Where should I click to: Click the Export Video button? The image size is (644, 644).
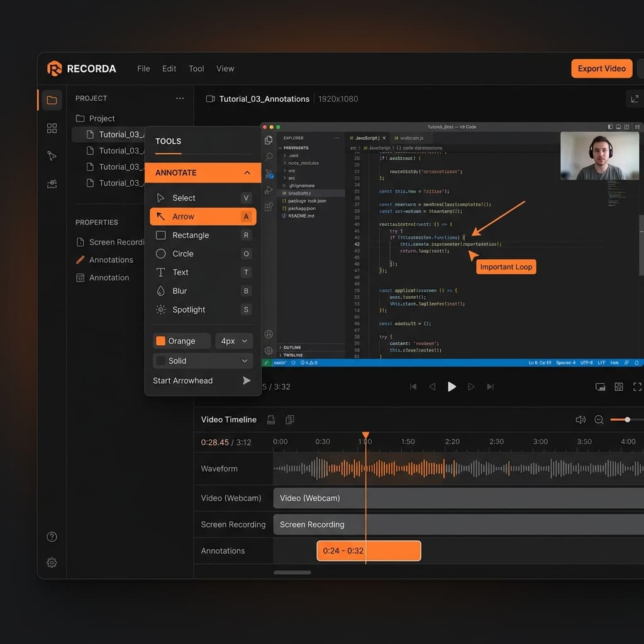pos(601,69)
